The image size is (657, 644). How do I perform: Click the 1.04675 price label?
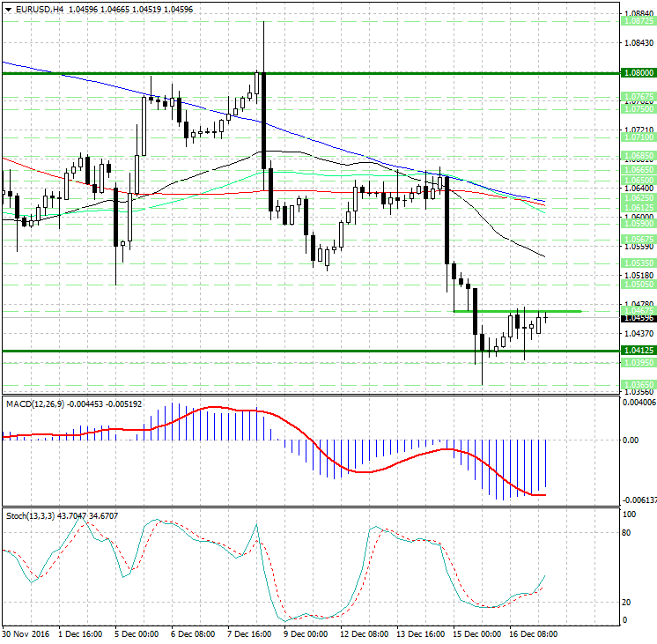(639, 311)
